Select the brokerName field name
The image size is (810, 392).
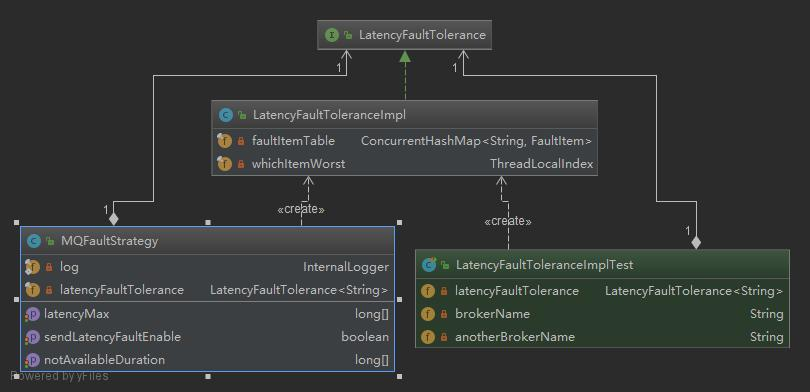492,314
